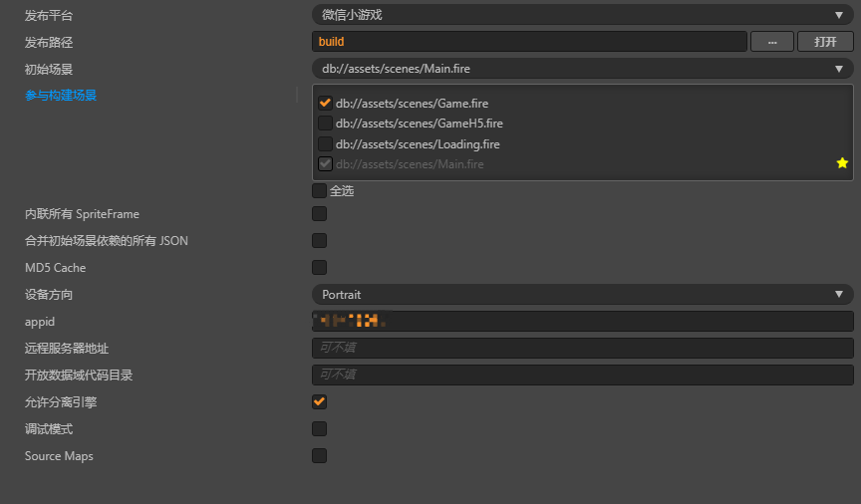Click the ellipsis browse button for build path
The image size is (861, 504).
click(x=771, y=42)
